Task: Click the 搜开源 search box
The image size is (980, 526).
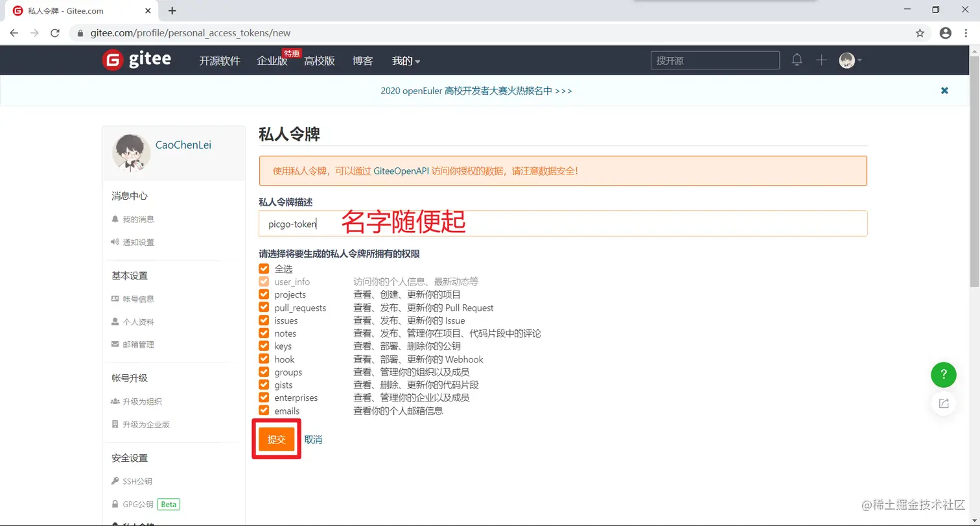Action: tap(715, 60)
